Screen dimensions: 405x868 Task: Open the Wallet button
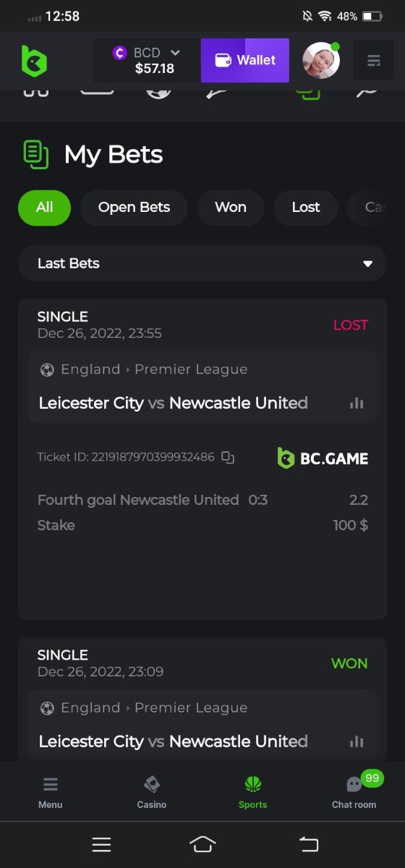tap(245, 60)
